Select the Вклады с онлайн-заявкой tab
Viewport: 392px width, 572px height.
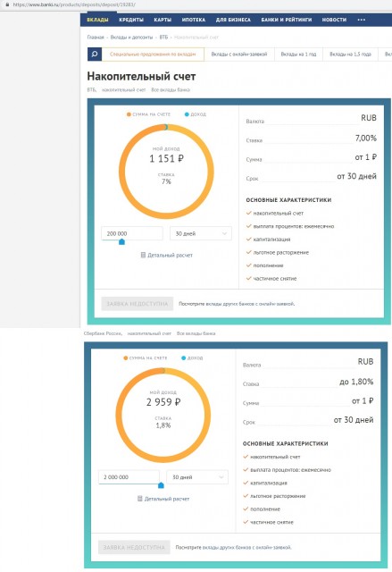tap(239, 54)
